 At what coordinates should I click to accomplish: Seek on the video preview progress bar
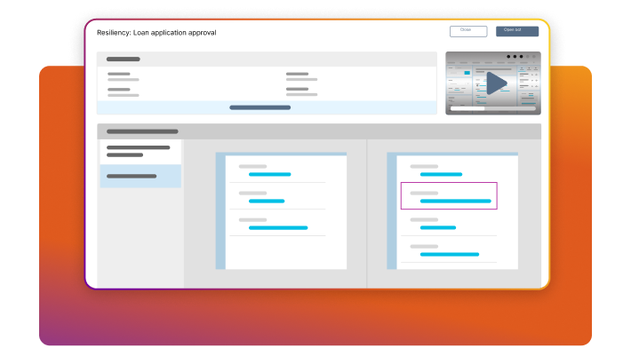pos(493,108)
